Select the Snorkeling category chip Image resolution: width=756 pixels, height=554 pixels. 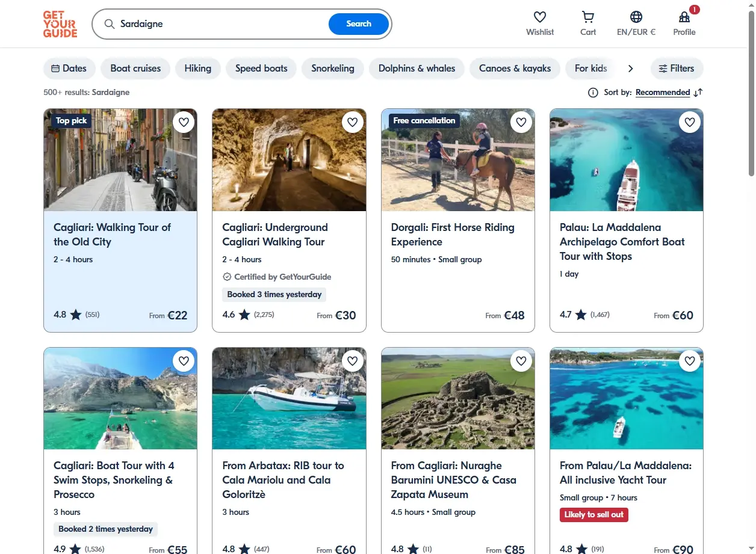point(332,69)
